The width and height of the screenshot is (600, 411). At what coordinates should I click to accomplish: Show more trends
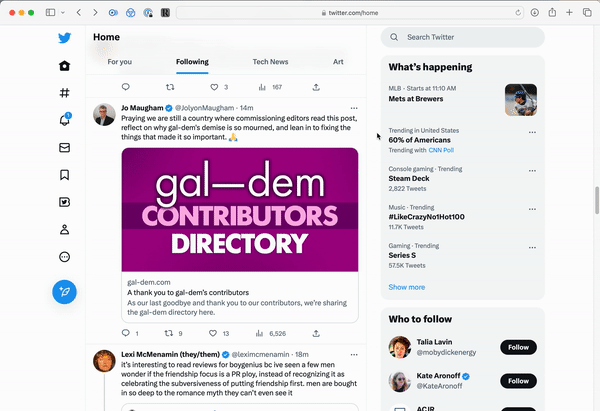click(x=406, y=287)
